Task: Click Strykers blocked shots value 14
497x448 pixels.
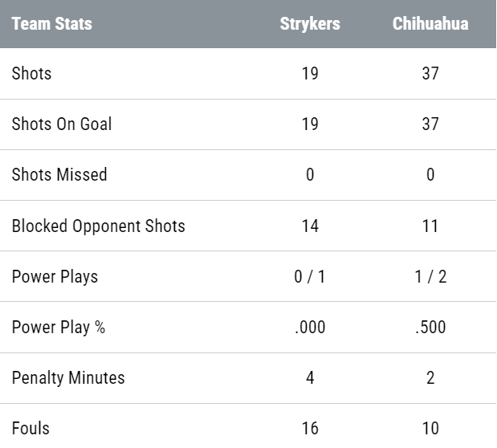Action: 310,226
